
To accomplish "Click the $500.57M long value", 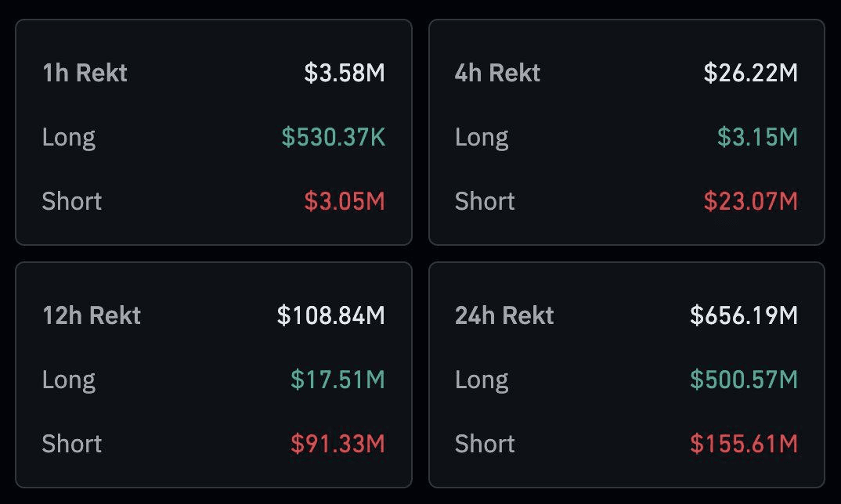I will pos(744,380).
